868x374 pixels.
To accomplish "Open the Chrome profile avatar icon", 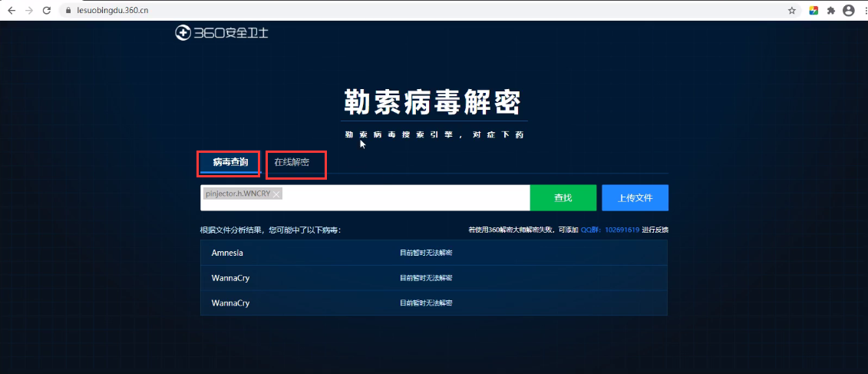I will (x=848, y=11).
